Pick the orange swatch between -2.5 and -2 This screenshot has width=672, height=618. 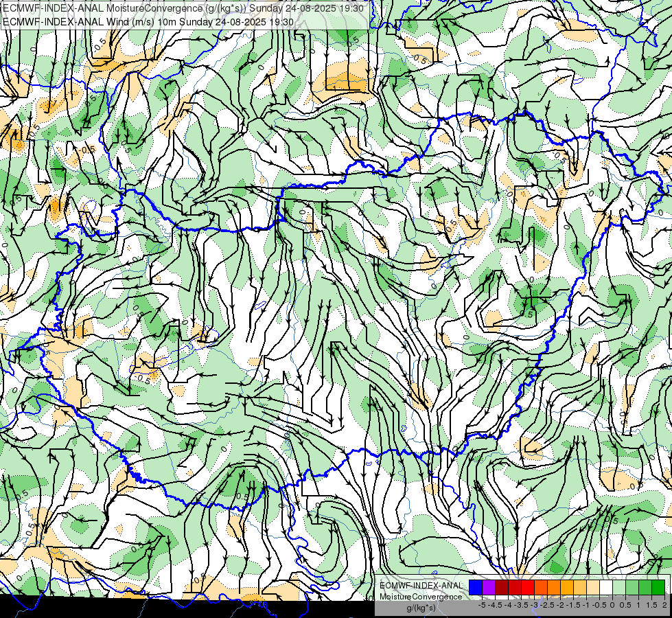click(554, 588)
